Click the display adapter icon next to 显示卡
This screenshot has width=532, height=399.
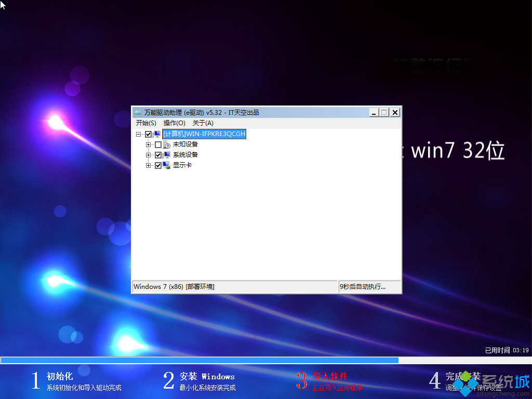(166, 165)
